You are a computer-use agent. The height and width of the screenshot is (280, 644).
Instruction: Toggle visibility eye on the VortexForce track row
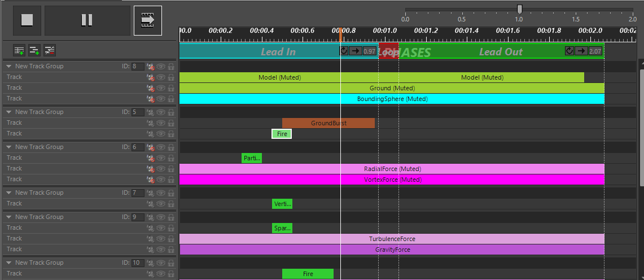pos(161,179)
